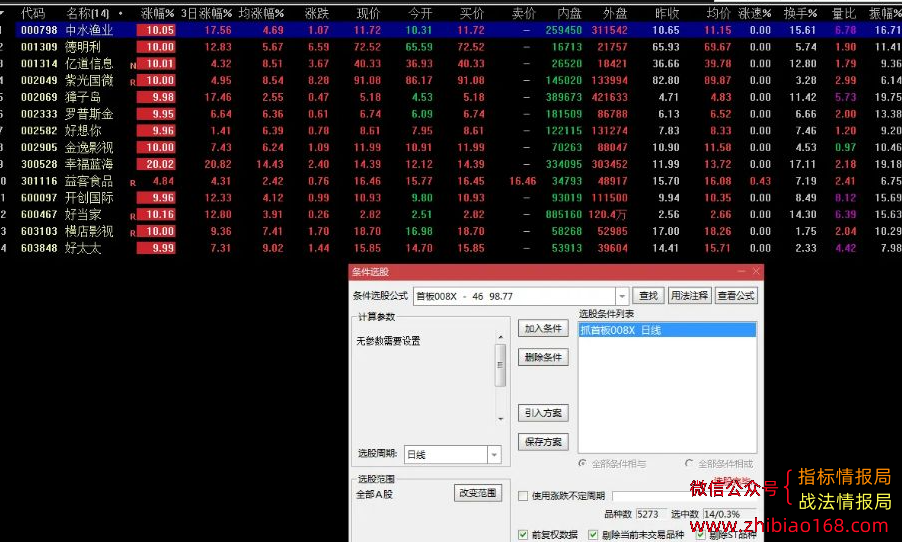
Task: Select the 金逸影视 stock row
Action: [451, 147]
